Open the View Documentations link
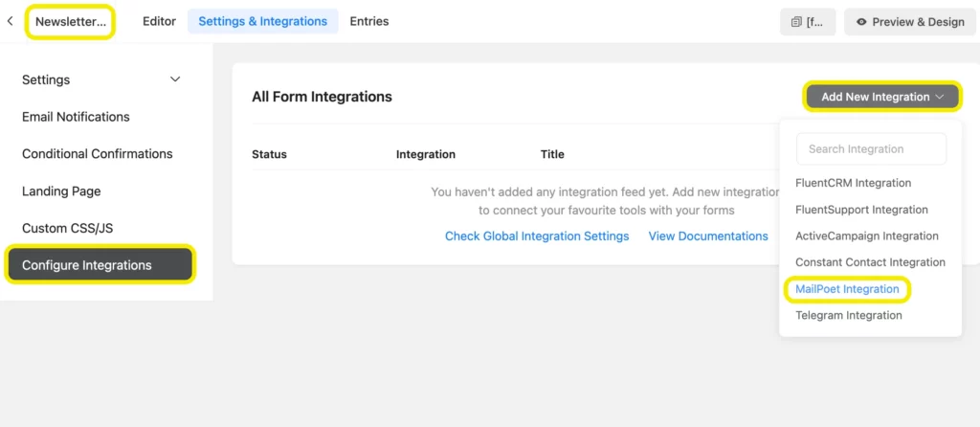980x427 pixels. tap(708, 236)
